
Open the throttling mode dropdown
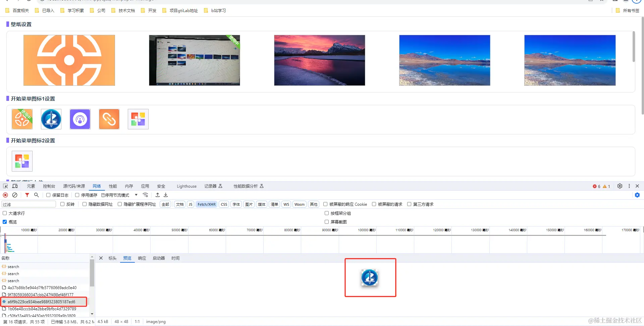pos(119,195)
